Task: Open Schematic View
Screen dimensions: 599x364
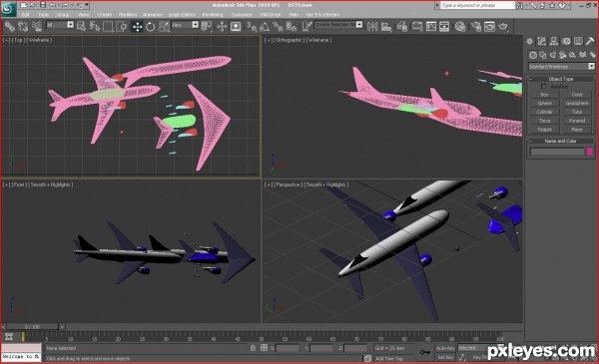Action: 444,26
